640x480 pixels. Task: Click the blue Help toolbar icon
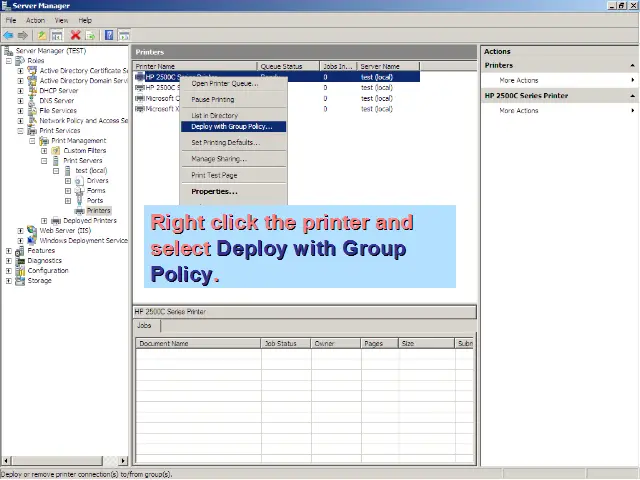click(x=109, y=36)
